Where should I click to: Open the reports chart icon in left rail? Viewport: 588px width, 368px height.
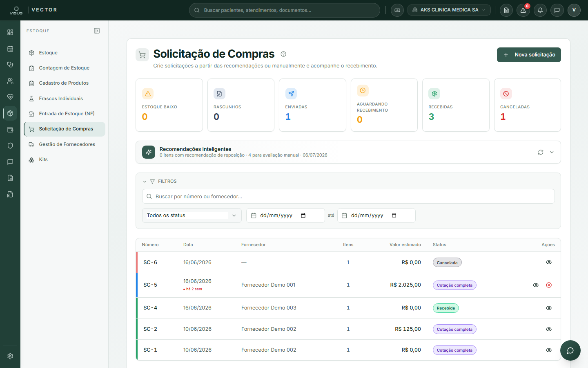(x=10, y=178)
